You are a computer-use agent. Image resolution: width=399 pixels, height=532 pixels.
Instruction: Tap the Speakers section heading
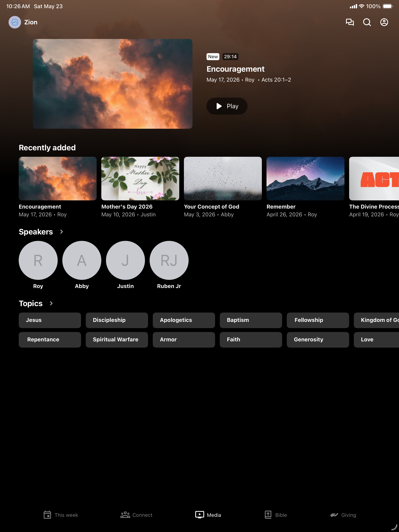click(x=36, y=232)
